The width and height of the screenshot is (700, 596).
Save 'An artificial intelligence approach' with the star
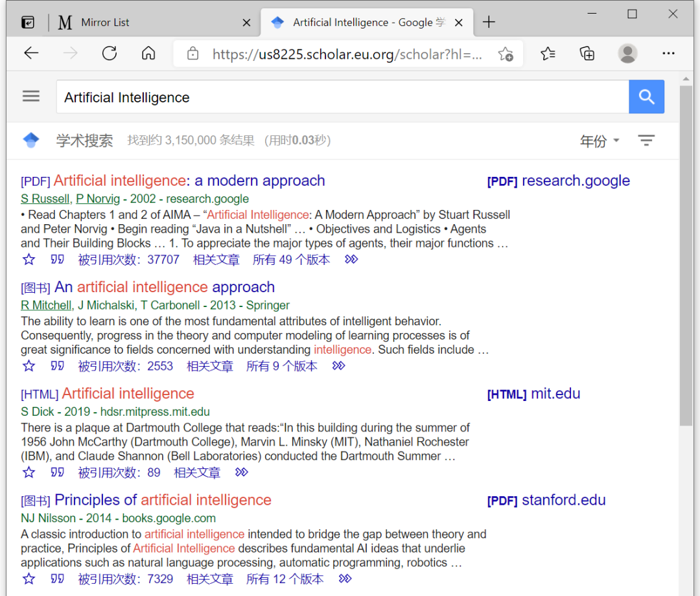tap(29, 366)
